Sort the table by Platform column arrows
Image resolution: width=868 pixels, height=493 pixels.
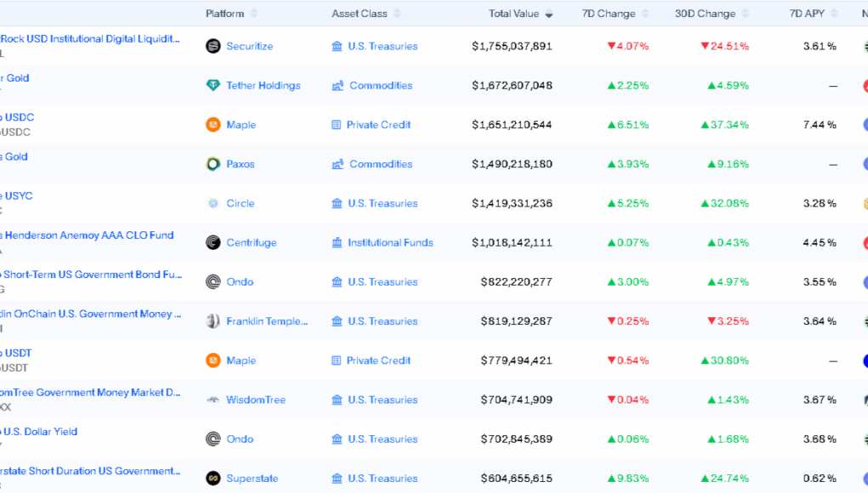coord(254,14)
